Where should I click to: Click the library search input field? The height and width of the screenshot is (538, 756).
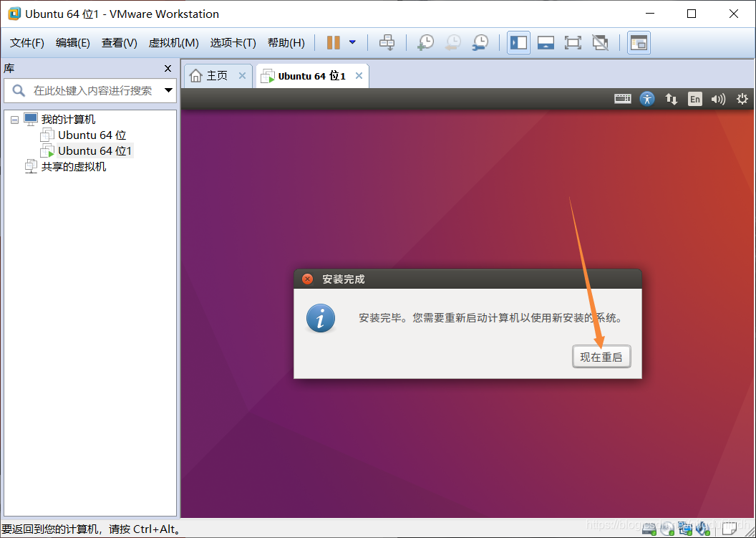point(92,90)
